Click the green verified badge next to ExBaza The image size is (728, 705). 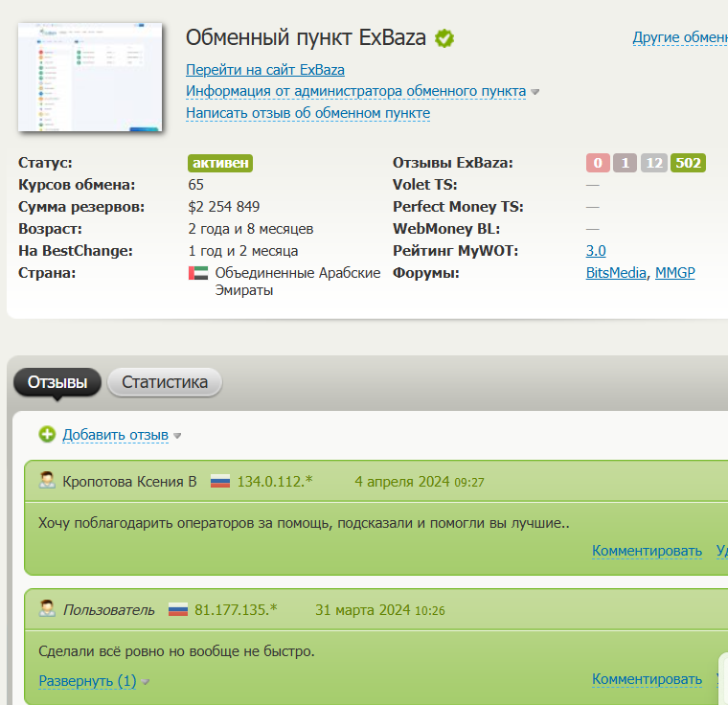444,38
